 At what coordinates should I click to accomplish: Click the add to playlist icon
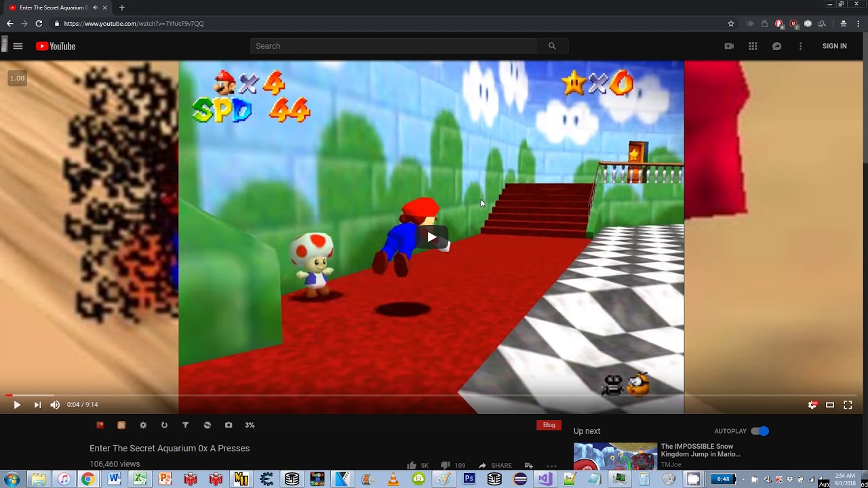(529, 466)
